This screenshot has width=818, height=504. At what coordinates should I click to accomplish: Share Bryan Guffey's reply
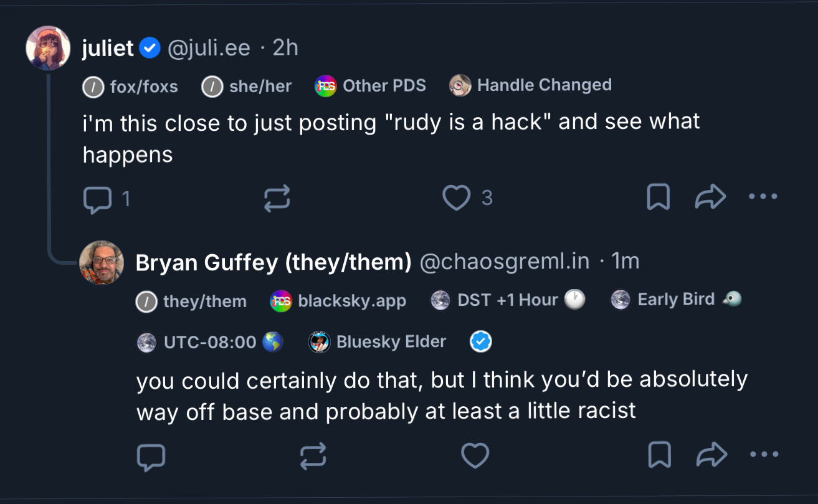pos(711,455)
